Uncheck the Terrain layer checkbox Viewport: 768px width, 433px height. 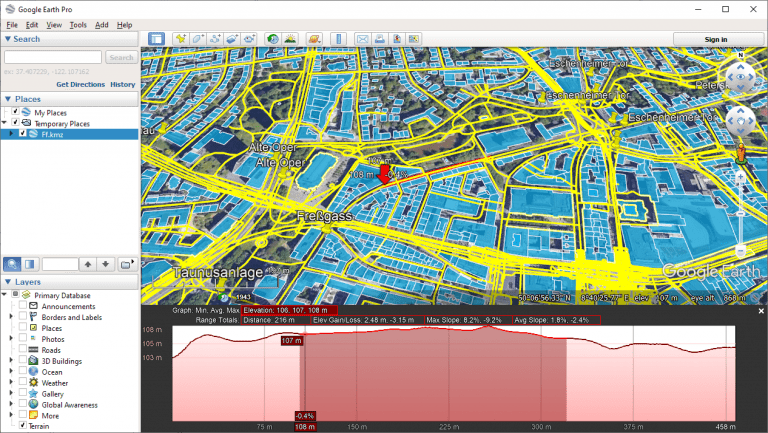coord(22,426)
